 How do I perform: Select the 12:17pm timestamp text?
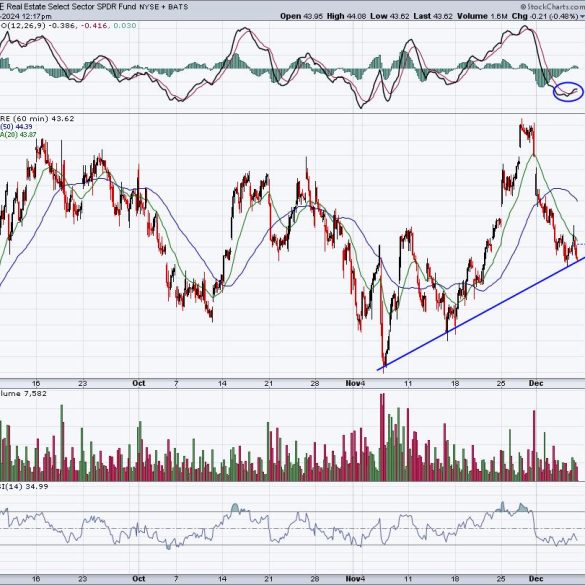point(37,16)
